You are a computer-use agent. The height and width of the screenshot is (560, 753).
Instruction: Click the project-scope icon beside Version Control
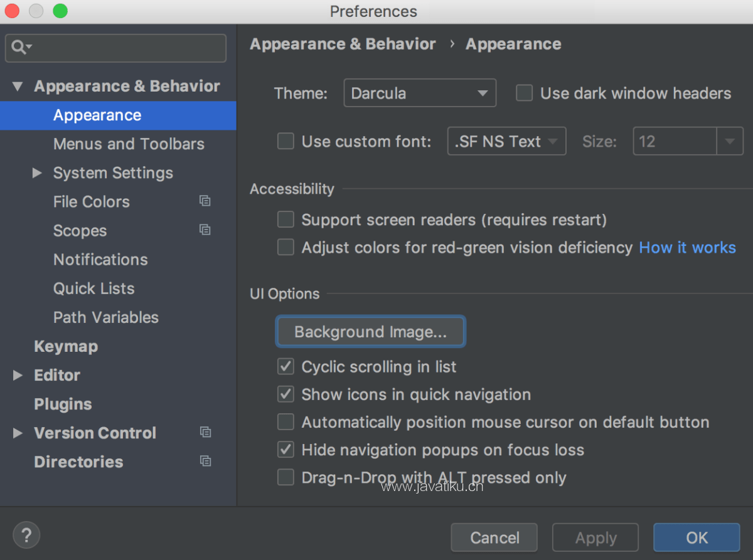coord(205,432)
